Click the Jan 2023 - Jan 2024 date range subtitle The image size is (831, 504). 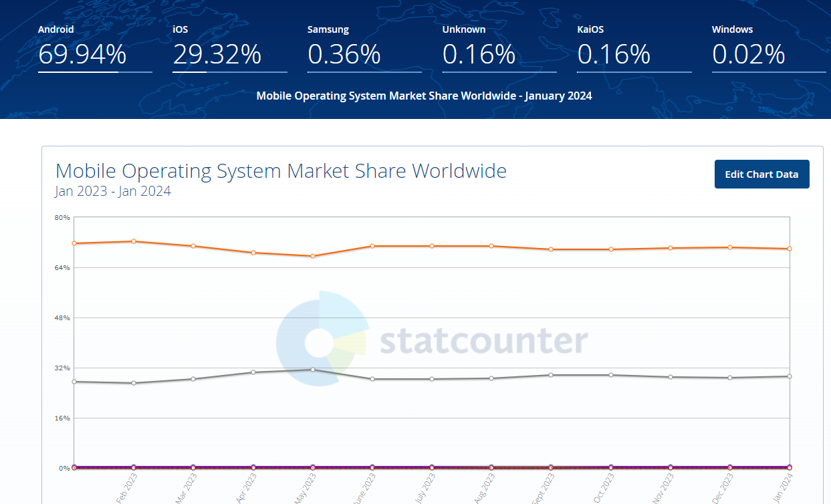click(113, 192)
